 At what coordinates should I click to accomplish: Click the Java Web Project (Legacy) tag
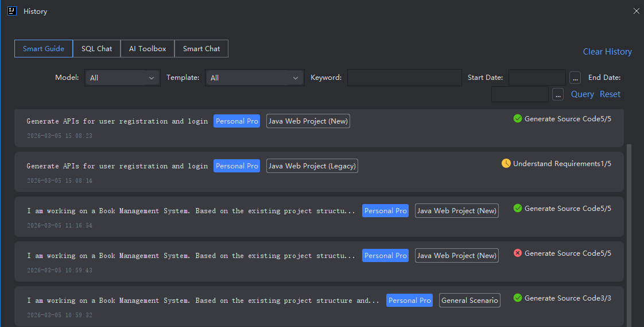(x=312, y=166)
